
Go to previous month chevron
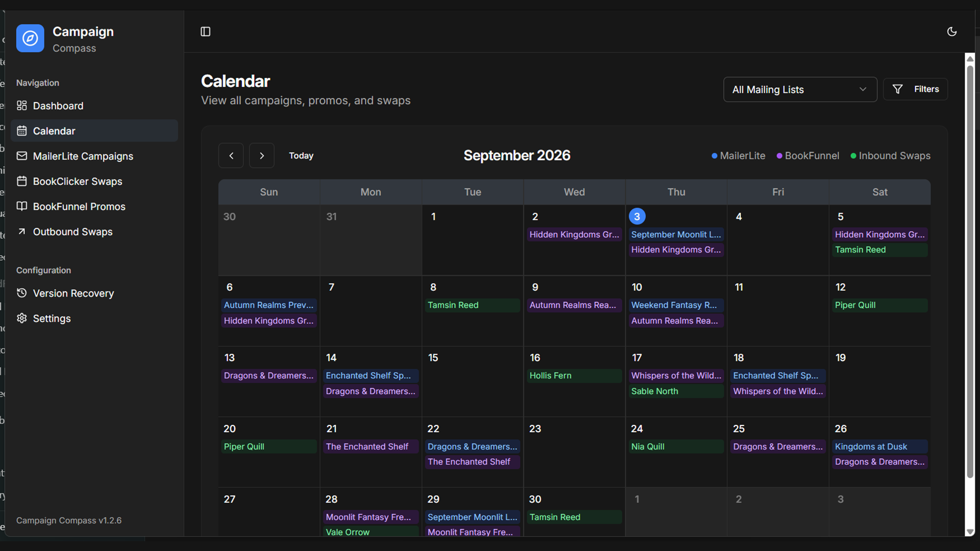231,156
